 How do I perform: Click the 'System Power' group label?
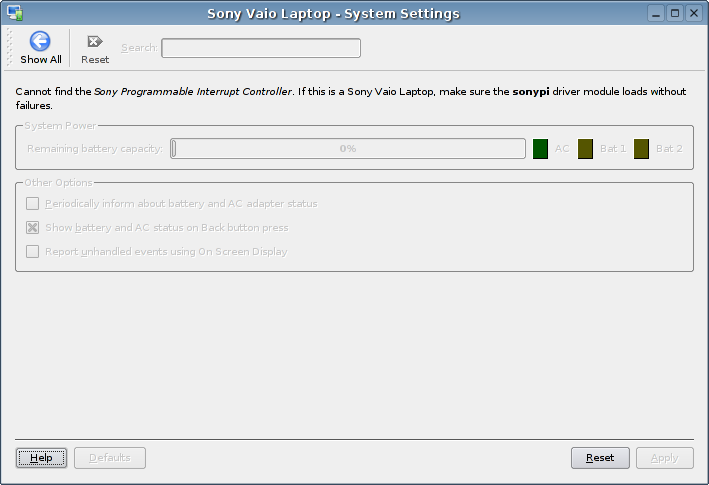60,126
